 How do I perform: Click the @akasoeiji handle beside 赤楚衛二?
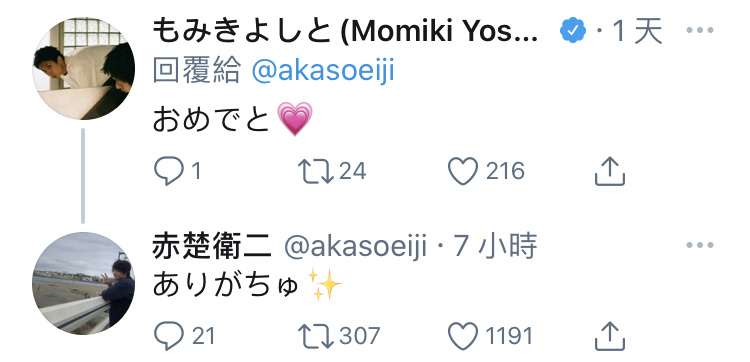point(355,247)
